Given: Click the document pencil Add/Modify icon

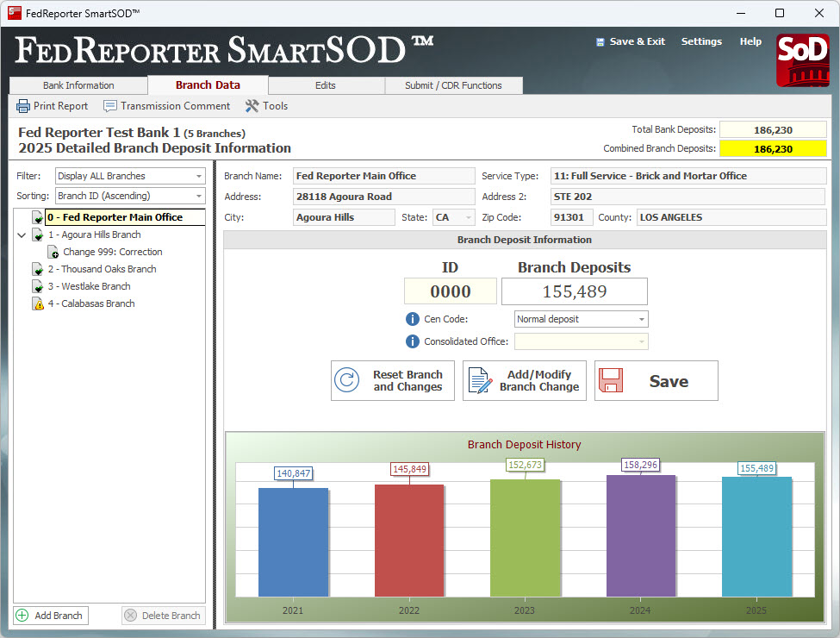Looking at the screenshot, I should pos(480,380).
